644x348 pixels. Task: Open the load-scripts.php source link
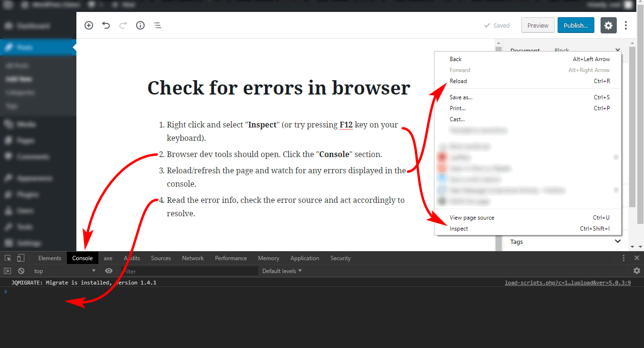pyautogui.click(x=568, y=283)
